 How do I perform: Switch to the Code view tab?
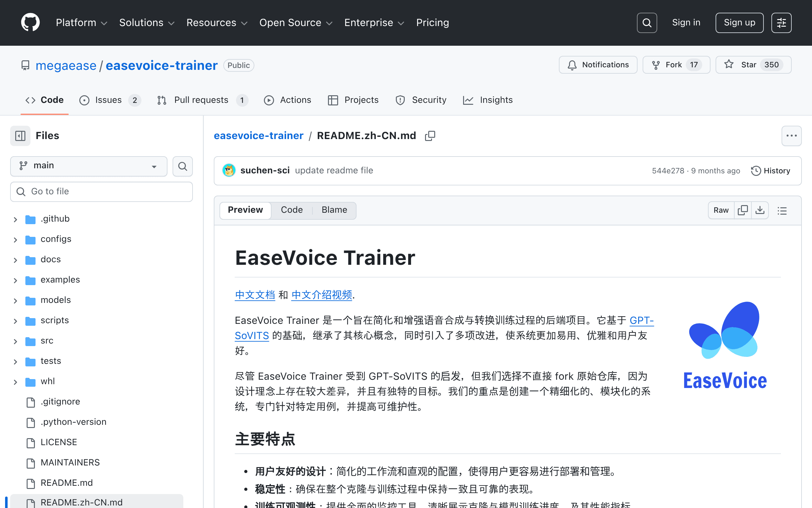[x=291, y=210]
